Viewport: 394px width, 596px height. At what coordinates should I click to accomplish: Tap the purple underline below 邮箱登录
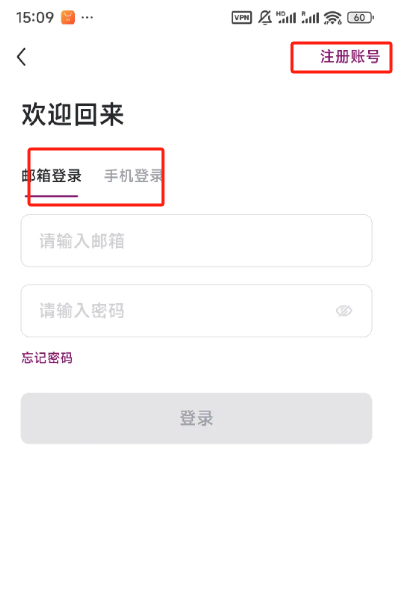click(52, 196)
